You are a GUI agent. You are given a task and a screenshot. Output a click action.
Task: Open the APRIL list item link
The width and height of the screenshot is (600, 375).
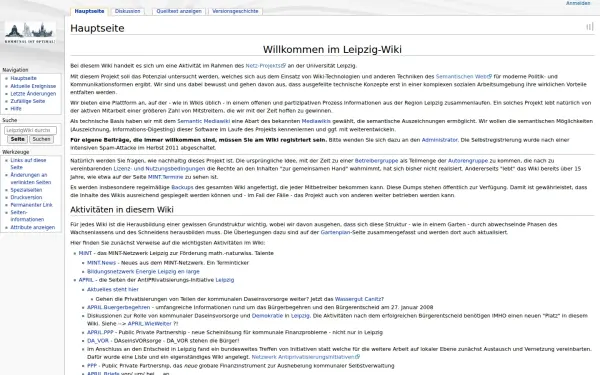(x=86, y=280)
